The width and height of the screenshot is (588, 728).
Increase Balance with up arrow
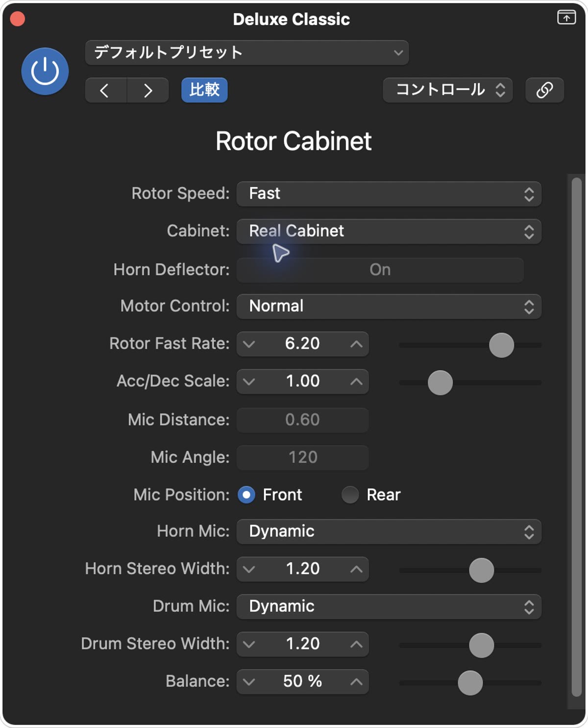(356, 682)
